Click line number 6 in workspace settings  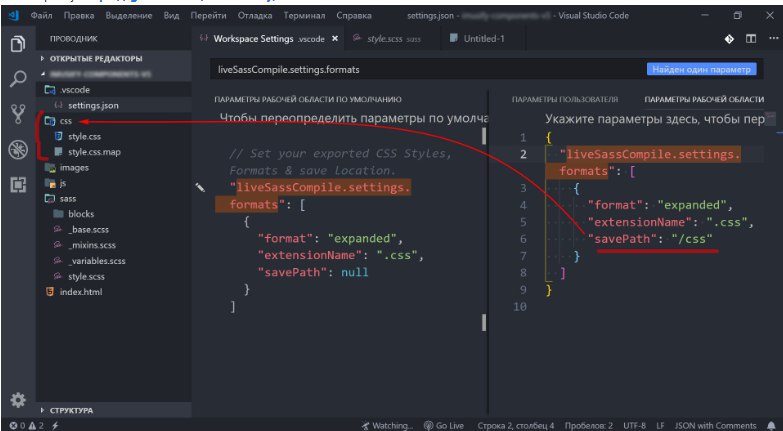click(x=523, y=239)
